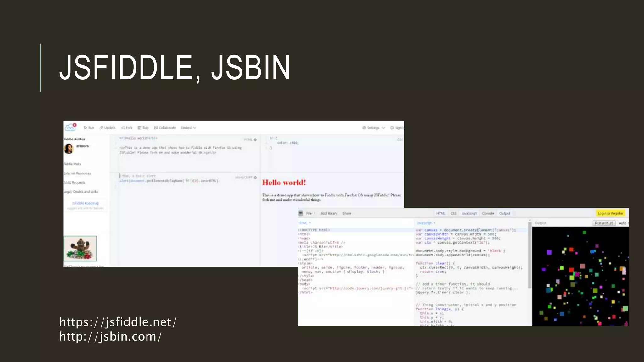Open the JS Bin File menu
Image resolution: width=644 pixels, height=362 pixels.
click(310, 213)
